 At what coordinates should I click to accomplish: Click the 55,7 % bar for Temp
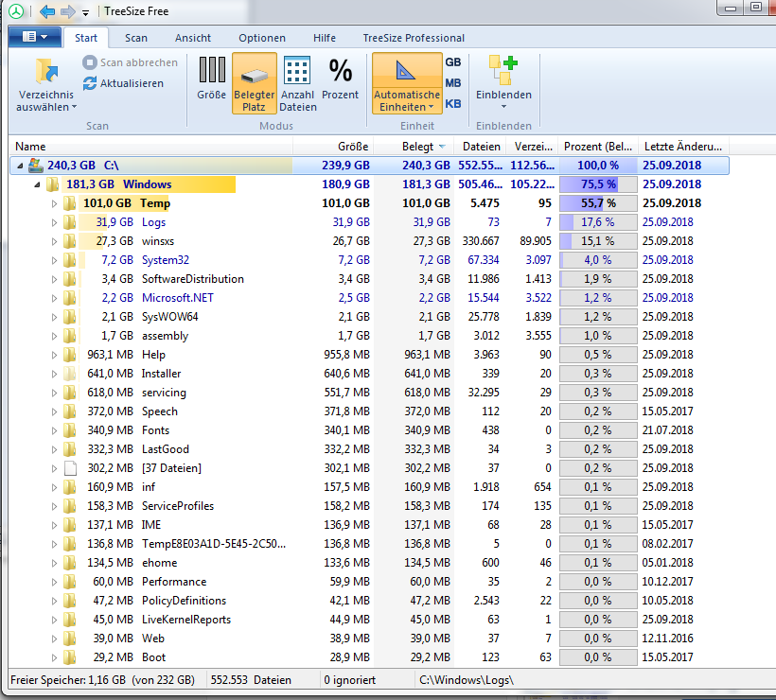pyautogui.click(x=598, y=203)
